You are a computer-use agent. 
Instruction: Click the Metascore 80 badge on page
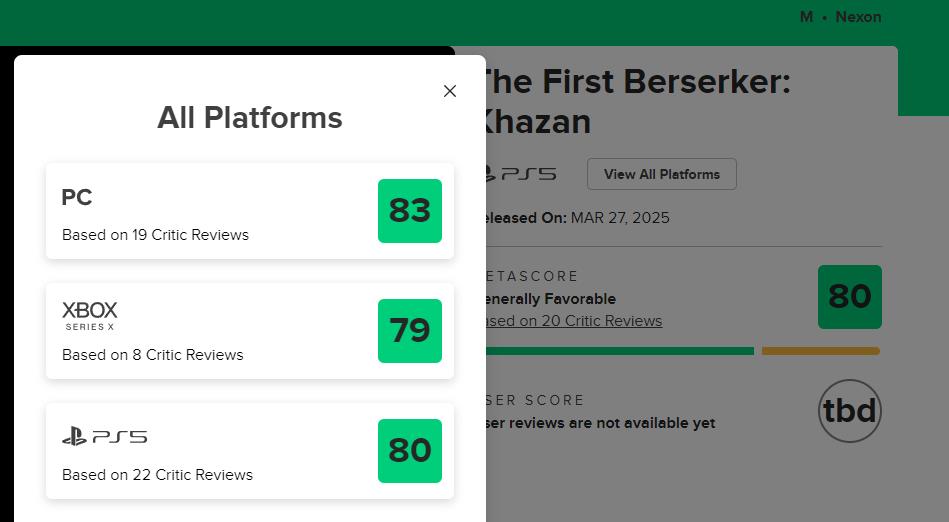849,297
